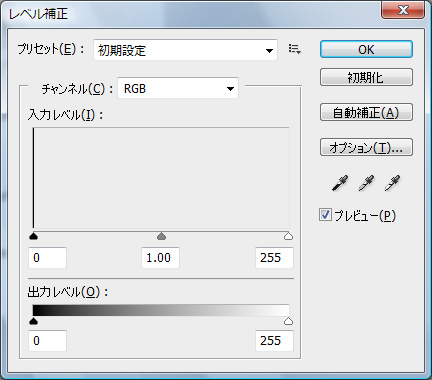Select the black point eyedropper

[340, 183]
